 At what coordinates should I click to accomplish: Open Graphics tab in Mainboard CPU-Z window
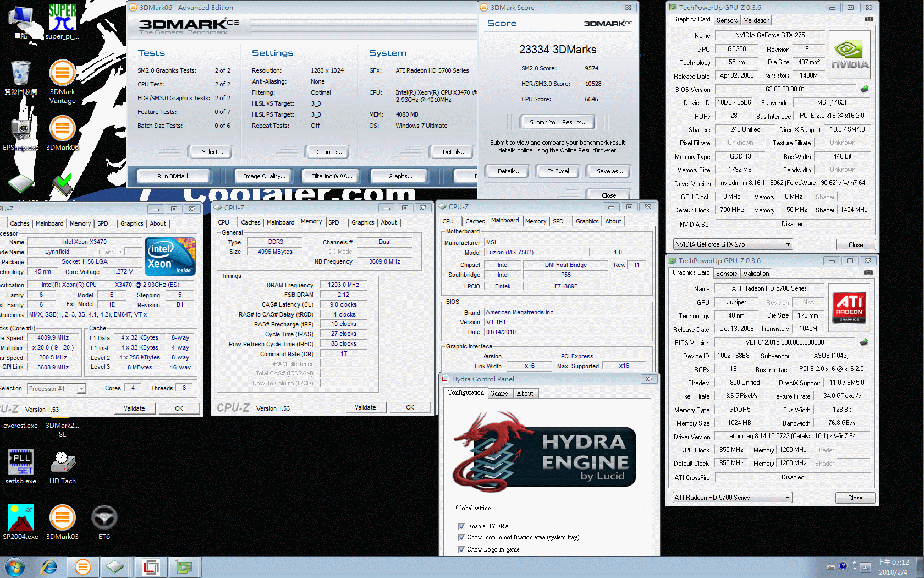(587, 221)
